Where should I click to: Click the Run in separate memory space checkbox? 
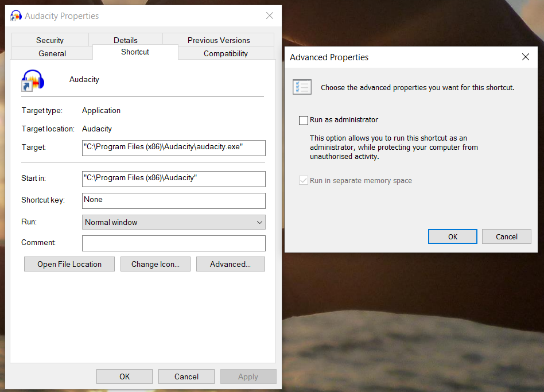[303, 180]
